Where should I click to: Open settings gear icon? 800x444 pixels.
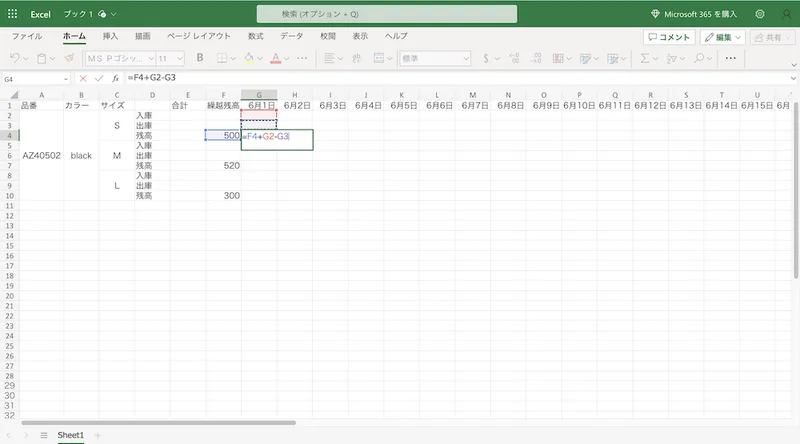(x=760, y=14)
